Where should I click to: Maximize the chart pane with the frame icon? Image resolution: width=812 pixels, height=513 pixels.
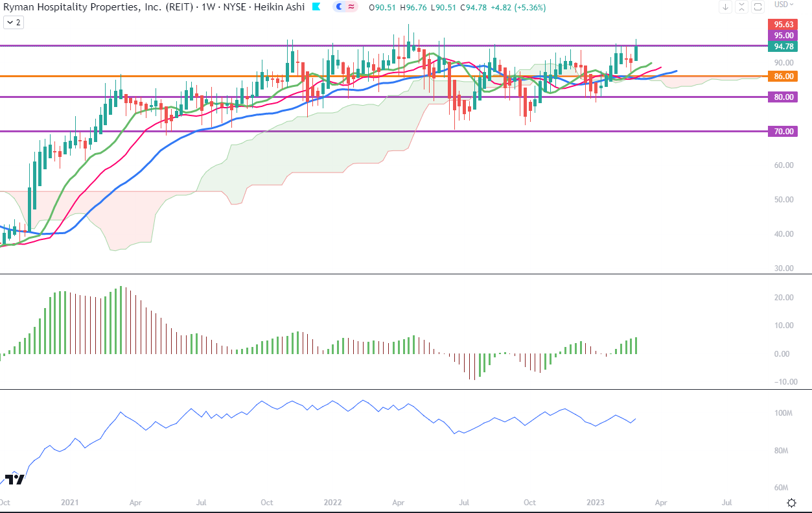(x=758, y=7)
